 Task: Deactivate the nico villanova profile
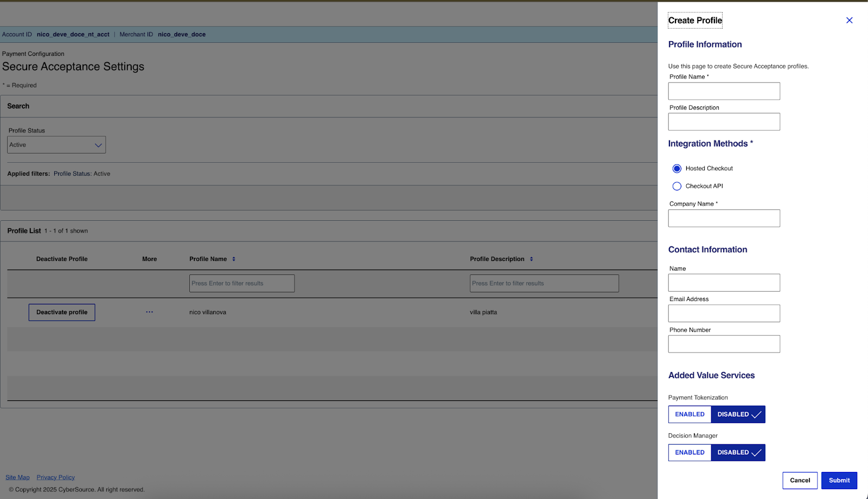point(61,312)
